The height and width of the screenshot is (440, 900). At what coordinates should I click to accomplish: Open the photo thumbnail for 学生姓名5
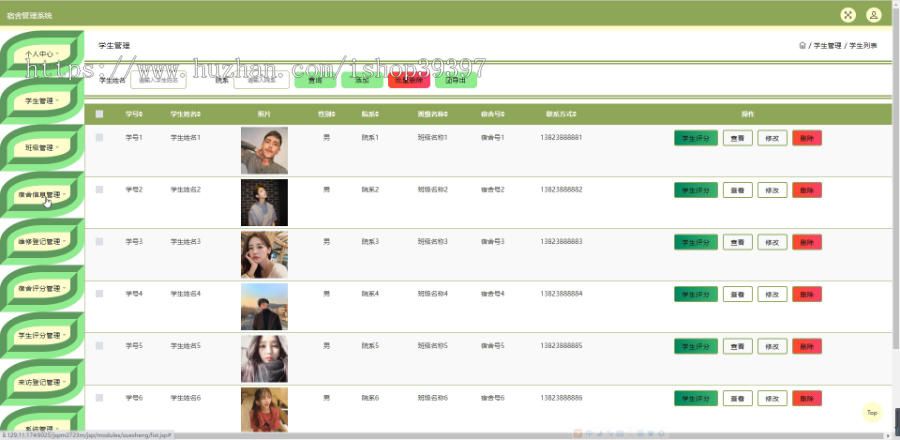pyautogui.click(x=264, y=359)
